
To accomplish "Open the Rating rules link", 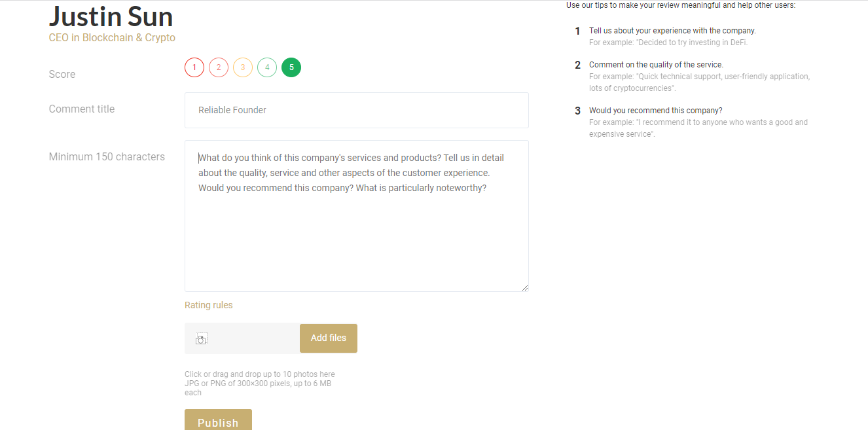I will tap(208, 305).
